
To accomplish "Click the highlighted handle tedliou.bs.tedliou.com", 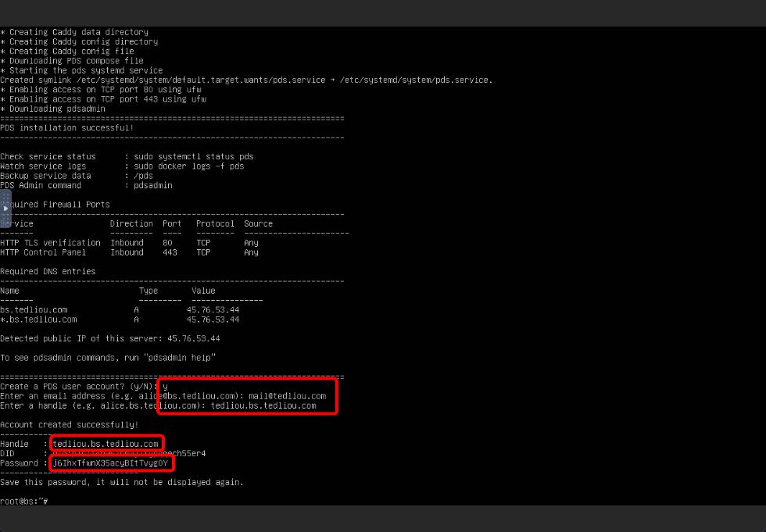I will click(106, 444).
